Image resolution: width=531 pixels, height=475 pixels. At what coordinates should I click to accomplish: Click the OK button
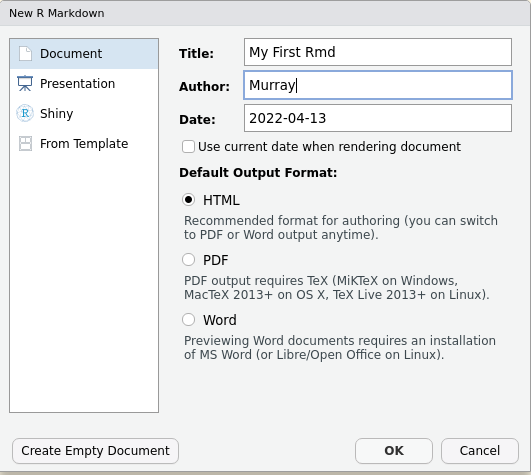[394, 451]
